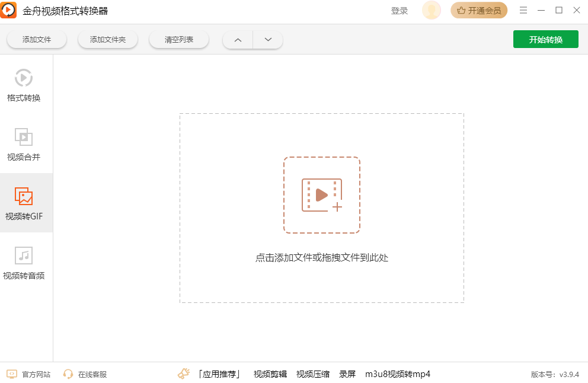Click the 金舟视频格式转换器 app logo
Screen dimensions: 588x383
(8, 10)
